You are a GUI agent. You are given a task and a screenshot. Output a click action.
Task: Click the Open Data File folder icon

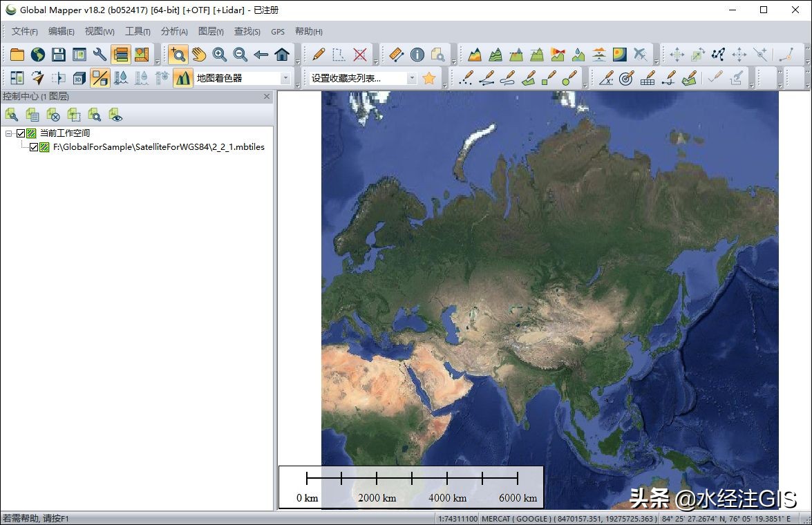(x=17, y=55)
